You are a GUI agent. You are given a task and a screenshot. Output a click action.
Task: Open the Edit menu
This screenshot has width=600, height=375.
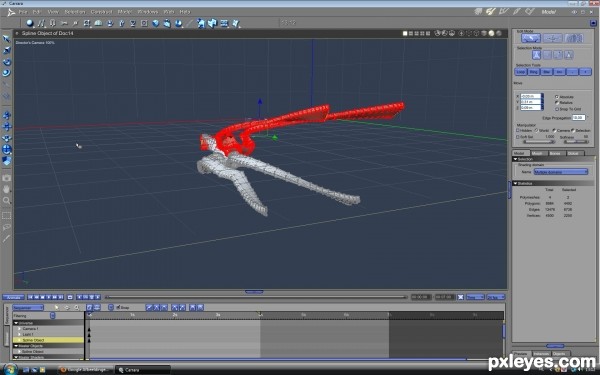(x=37, y=12)
